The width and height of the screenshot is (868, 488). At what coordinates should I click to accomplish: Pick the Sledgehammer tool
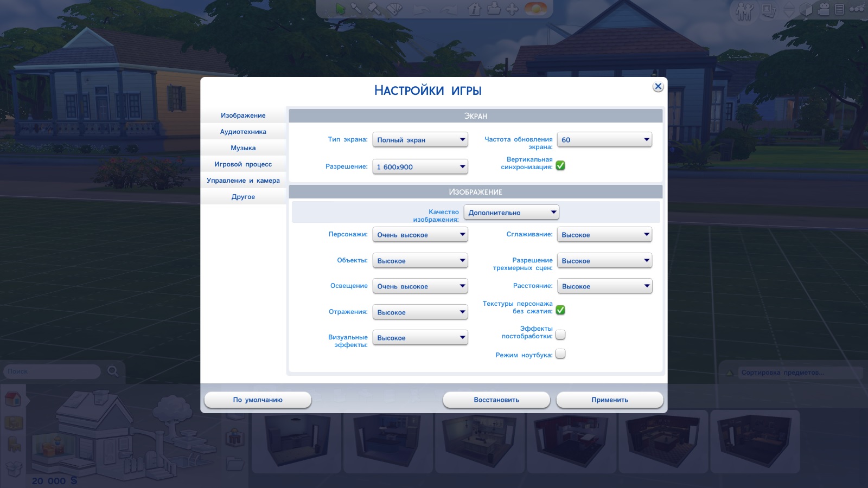point(375,9)
